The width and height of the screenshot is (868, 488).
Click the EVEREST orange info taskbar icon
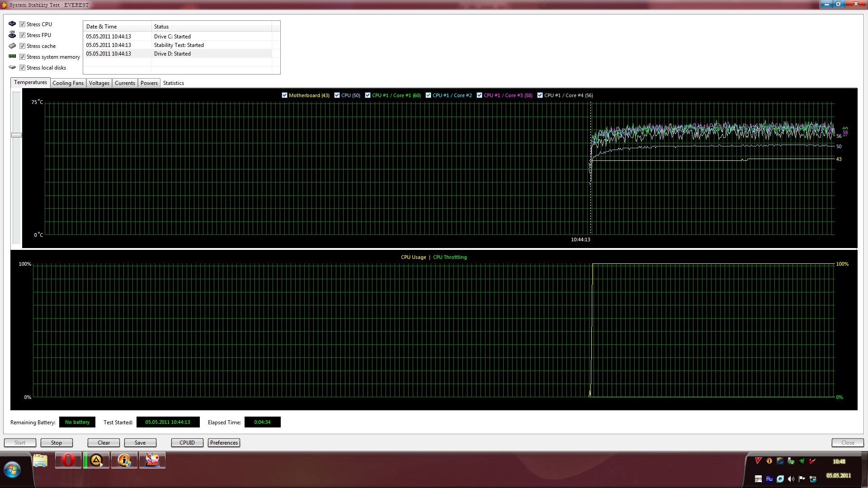[x=124, y=460]
